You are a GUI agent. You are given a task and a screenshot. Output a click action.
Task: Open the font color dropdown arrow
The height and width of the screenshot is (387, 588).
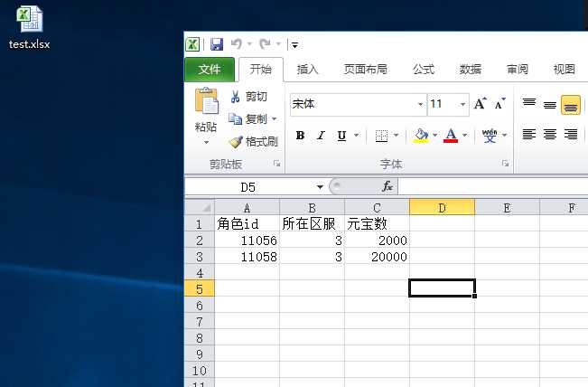coord(465,135)
